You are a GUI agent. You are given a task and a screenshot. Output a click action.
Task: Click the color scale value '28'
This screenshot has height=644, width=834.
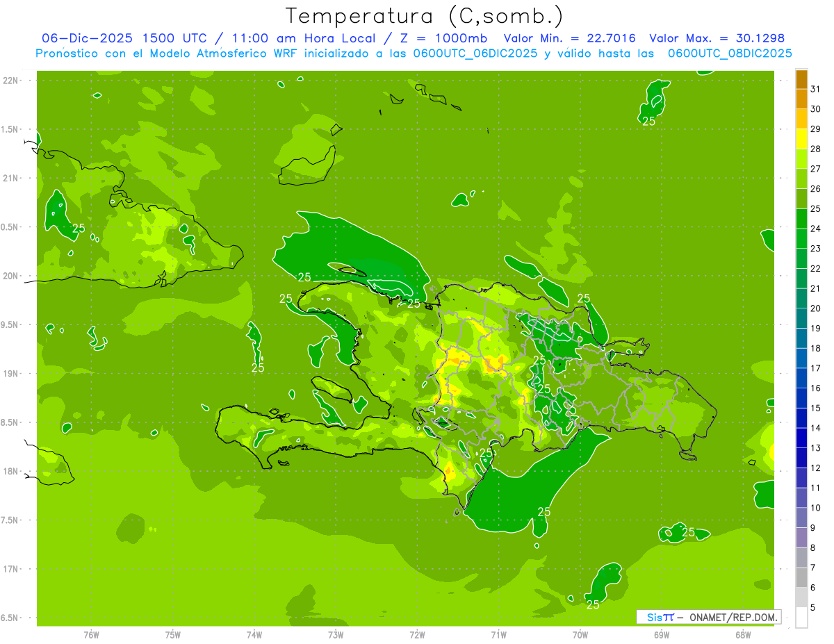816,149
